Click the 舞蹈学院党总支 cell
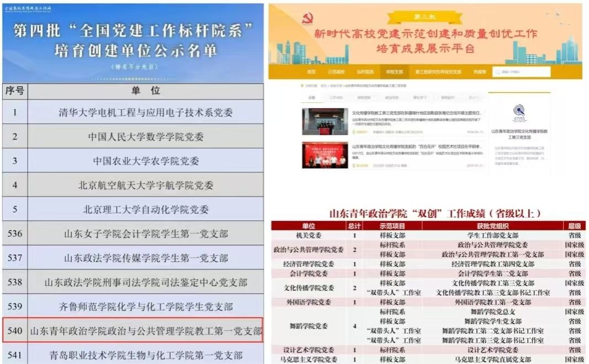The image size is (589, 364). (493, 312)
